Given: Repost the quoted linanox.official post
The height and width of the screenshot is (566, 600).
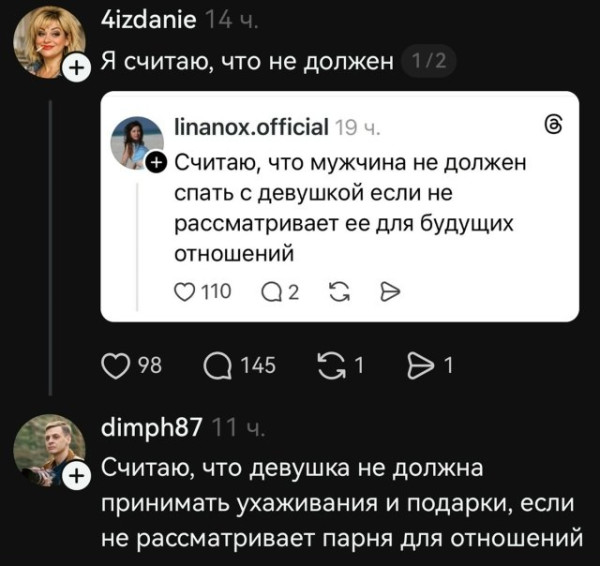Looking at the screenshot, I should pos(337,291).
